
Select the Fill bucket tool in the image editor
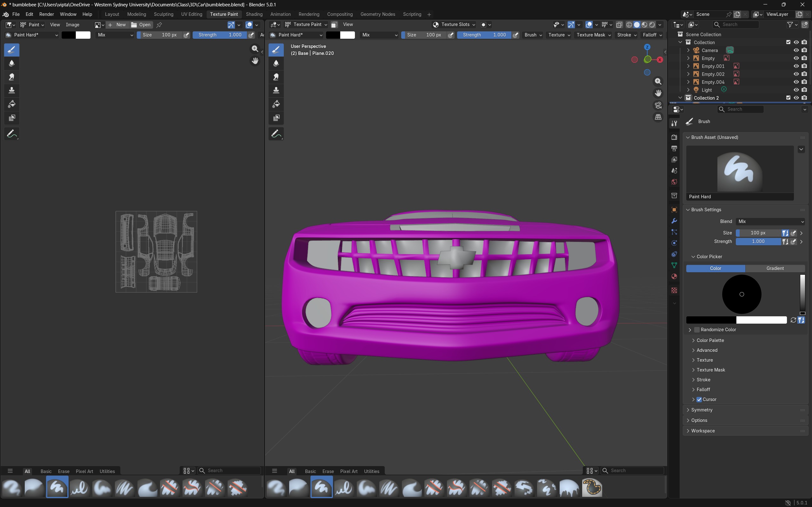point(12,104)
